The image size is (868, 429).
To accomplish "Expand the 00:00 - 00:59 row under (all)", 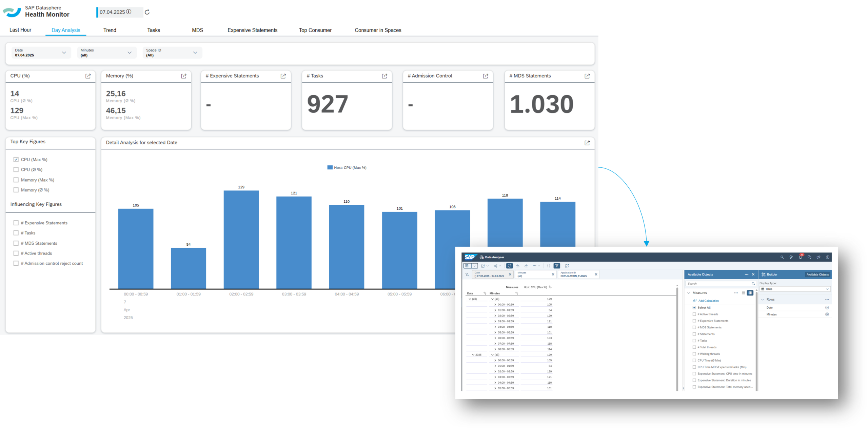I will click(x=495, y=305).
